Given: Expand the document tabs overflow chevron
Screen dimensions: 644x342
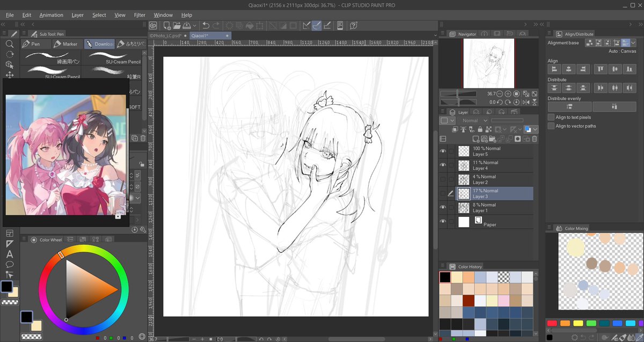Looking at the screenshot, I should 435,35.
